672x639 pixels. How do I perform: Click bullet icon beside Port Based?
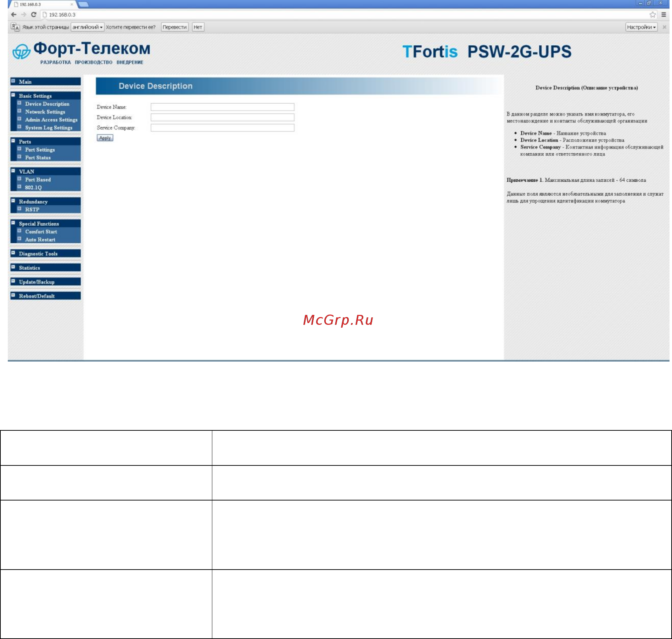click(19, 179)
